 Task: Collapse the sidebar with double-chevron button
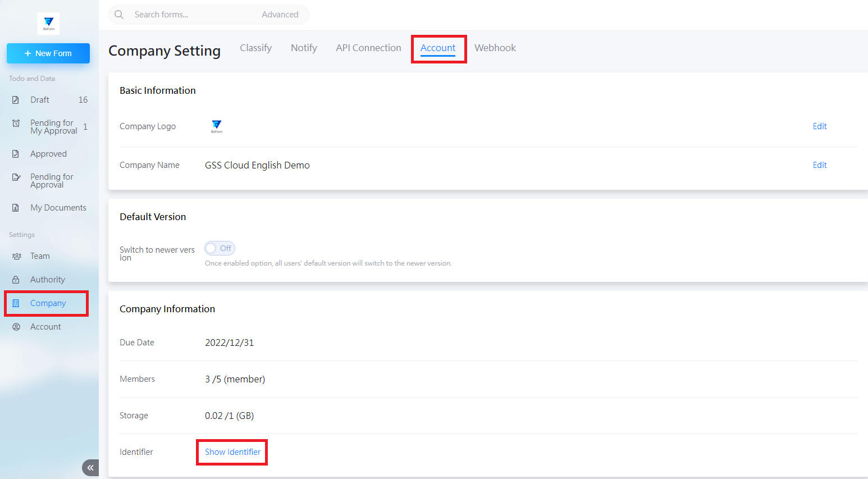point(90,467)
